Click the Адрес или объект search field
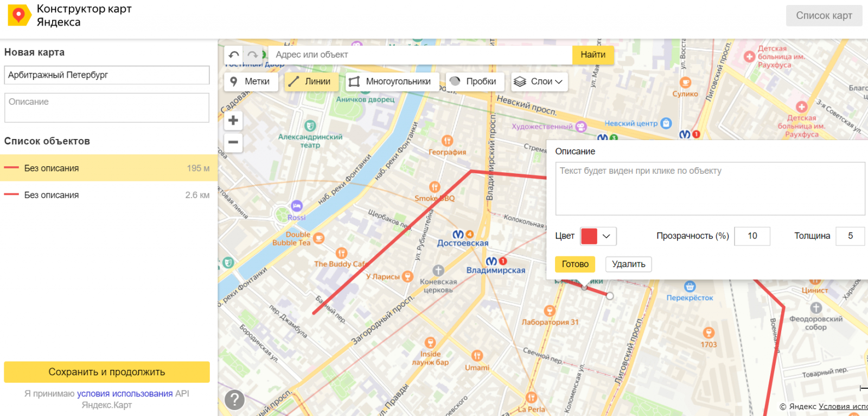Image resolution: width=868 pixels, height=416 pixels. tap(420, 55)
